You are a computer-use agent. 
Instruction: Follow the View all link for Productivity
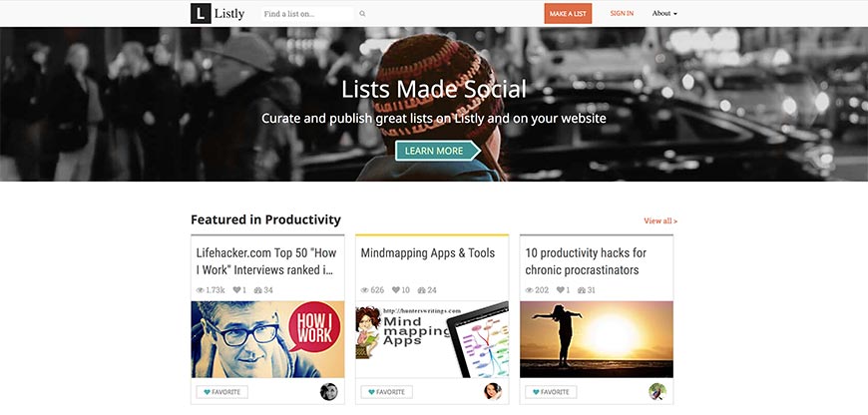pos(660,220)
